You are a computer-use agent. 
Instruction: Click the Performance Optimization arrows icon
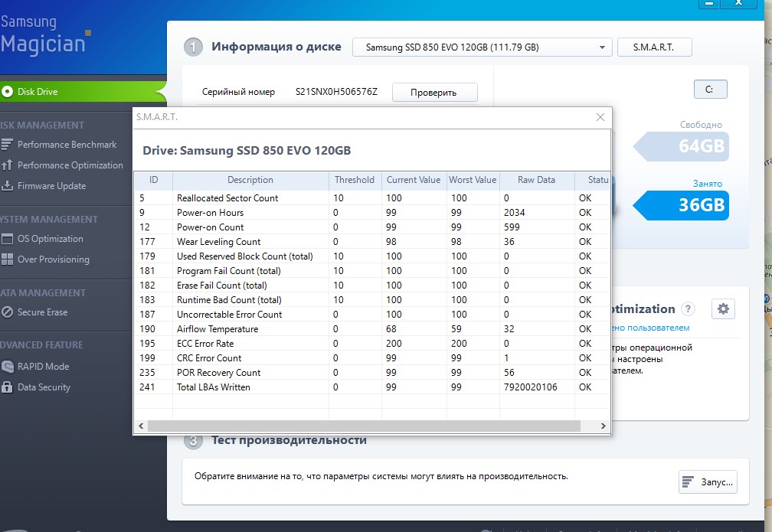(x=7, y=165)
